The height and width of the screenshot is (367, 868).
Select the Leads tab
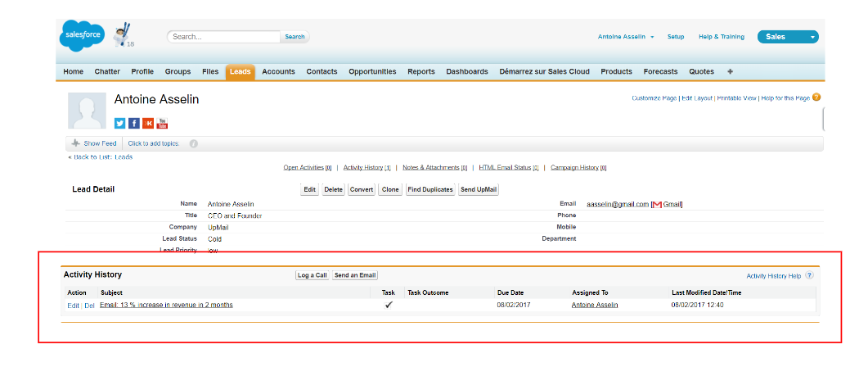[x=241, y=72]
